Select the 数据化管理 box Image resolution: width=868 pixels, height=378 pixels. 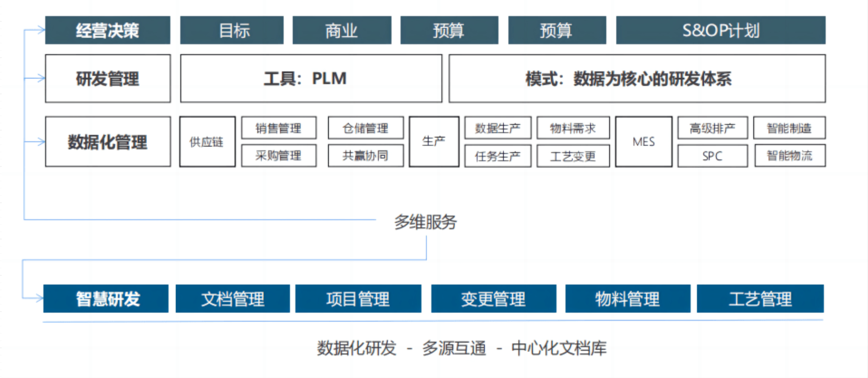pos(107,142)
